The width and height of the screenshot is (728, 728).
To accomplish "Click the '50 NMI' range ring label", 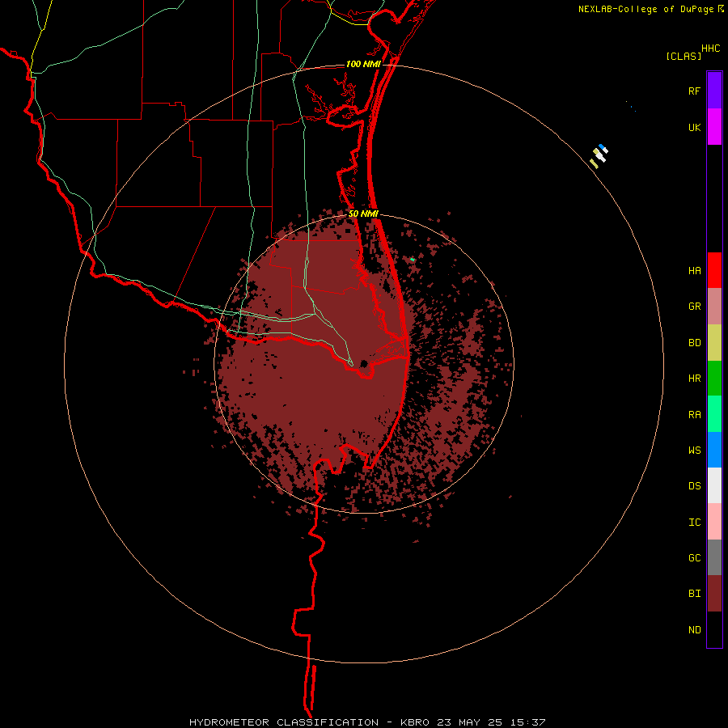I will point(363,214).
